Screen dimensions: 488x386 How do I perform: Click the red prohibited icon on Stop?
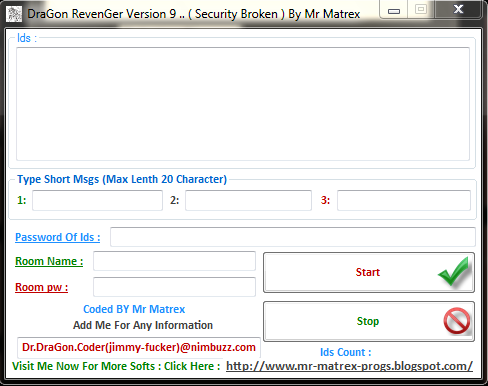pyautogui.click(x=457, y=321)
